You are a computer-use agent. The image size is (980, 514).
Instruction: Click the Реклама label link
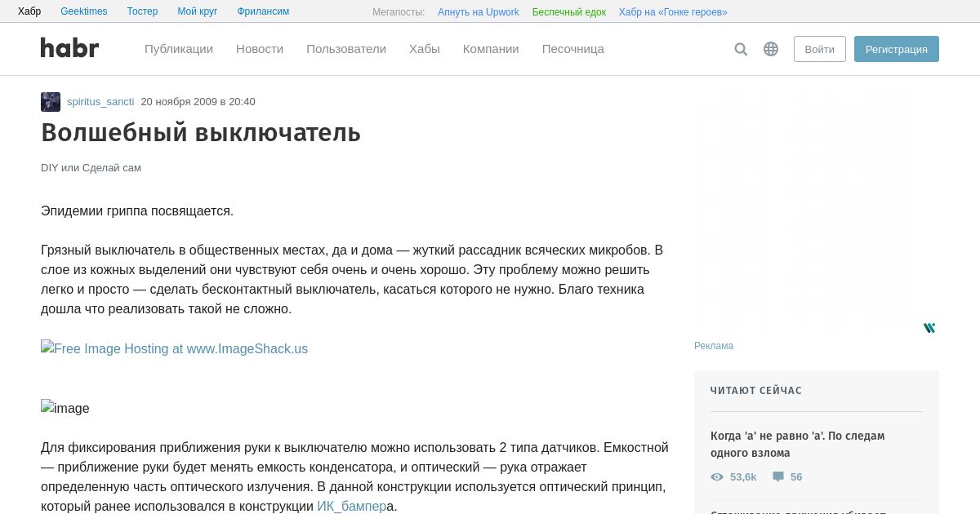point(714,346)
